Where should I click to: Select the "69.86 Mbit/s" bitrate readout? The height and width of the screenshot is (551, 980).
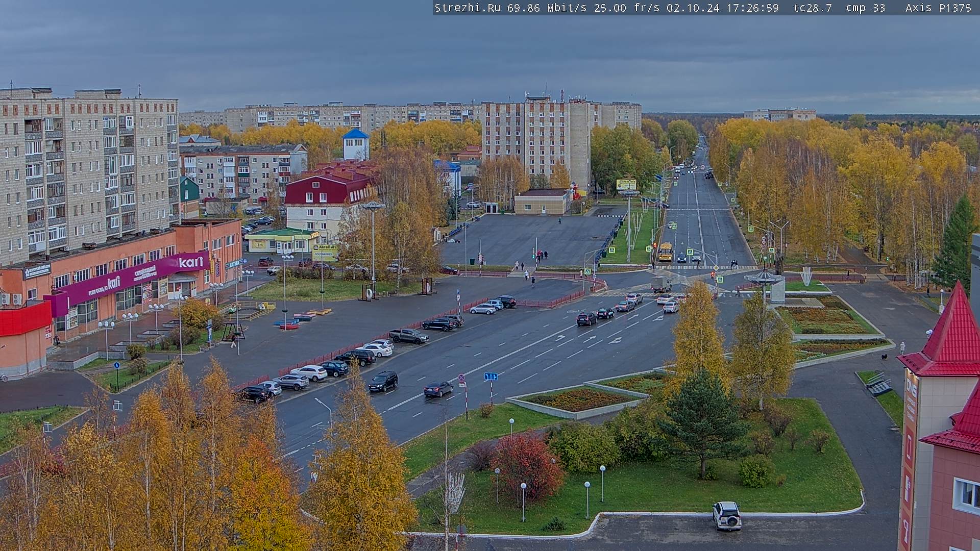547,8
